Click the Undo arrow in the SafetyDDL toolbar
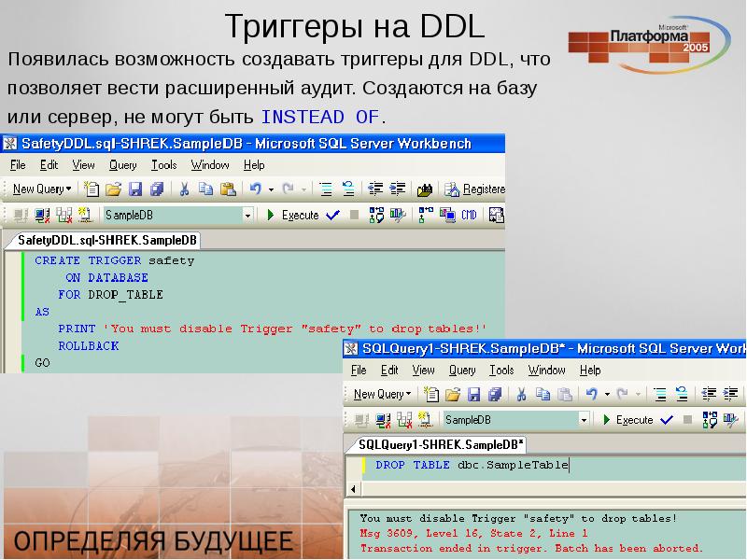This screenshot has height=560, width=747. click(x=256, y=189)
